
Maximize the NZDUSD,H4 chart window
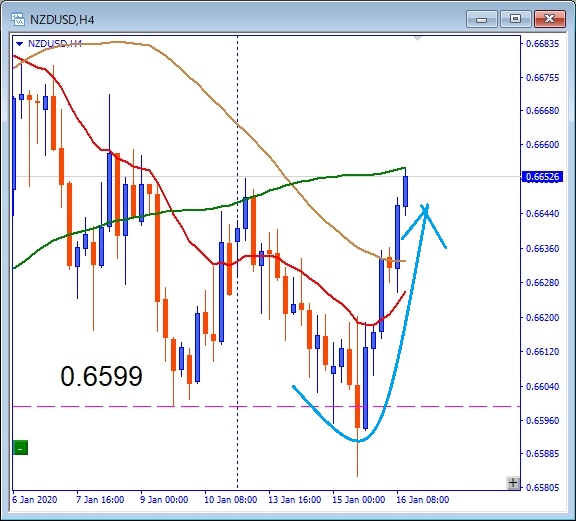[x=515, y=19]
